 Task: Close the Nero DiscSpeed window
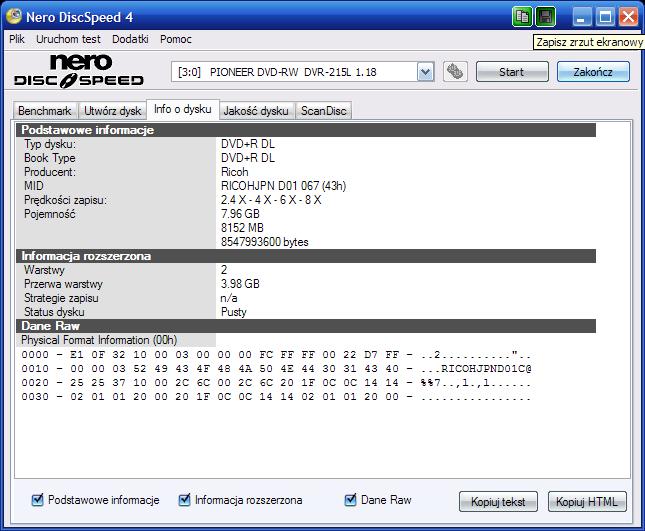pos(629,17)
